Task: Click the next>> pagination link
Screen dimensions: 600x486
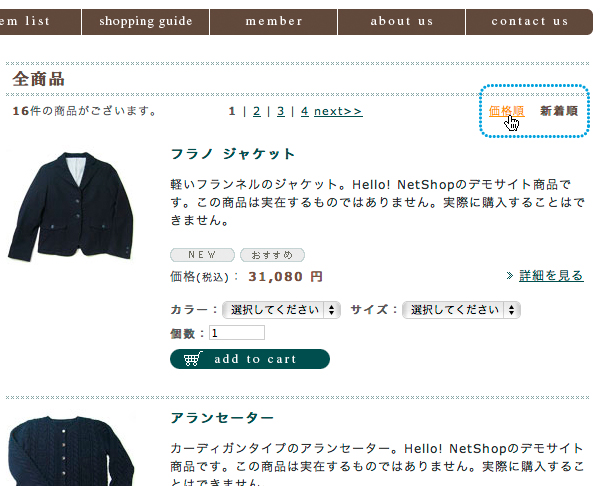Action: point(338,111)
